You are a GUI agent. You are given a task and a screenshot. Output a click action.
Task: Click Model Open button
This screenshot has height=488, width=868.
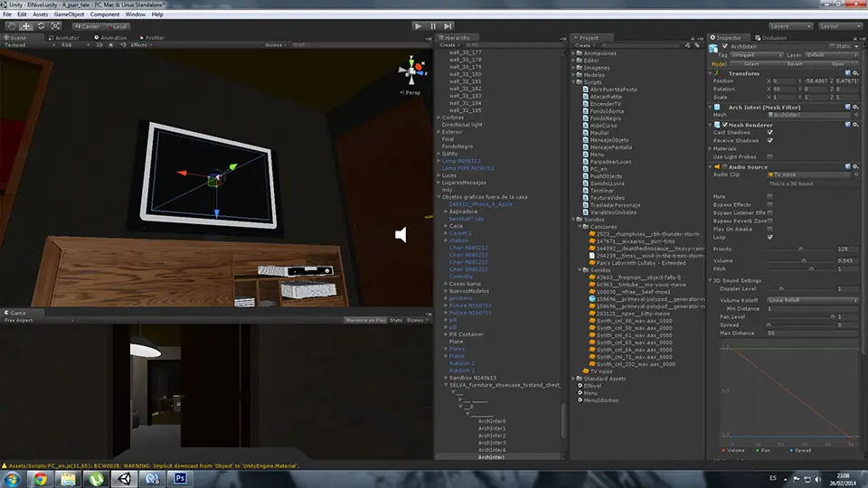(838, 63)
